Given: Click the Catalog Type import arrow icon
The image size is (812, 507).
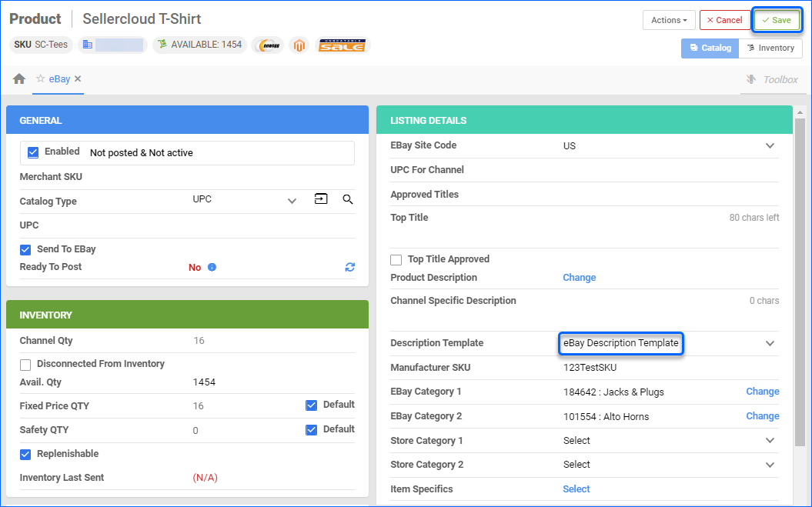Looking at the screenshot, I should pyautogui.click(x=321, y=198).
